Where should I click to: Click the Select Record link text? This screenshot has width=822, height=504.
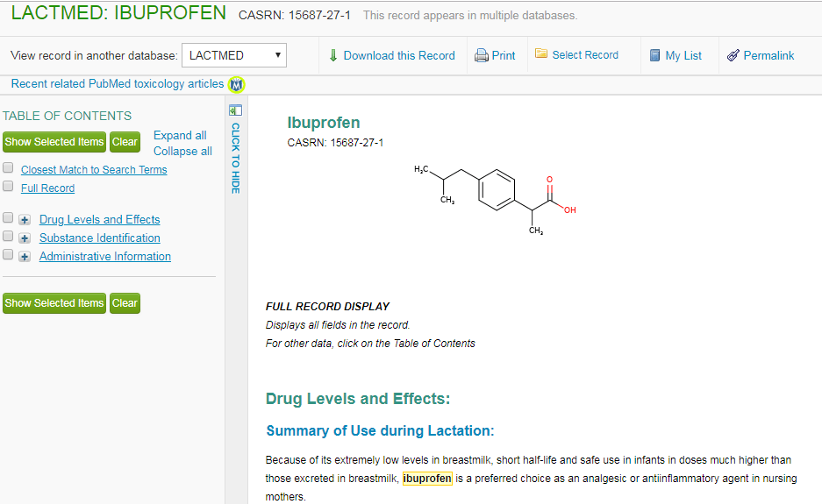pyautogui.click(x=585, y=55)
